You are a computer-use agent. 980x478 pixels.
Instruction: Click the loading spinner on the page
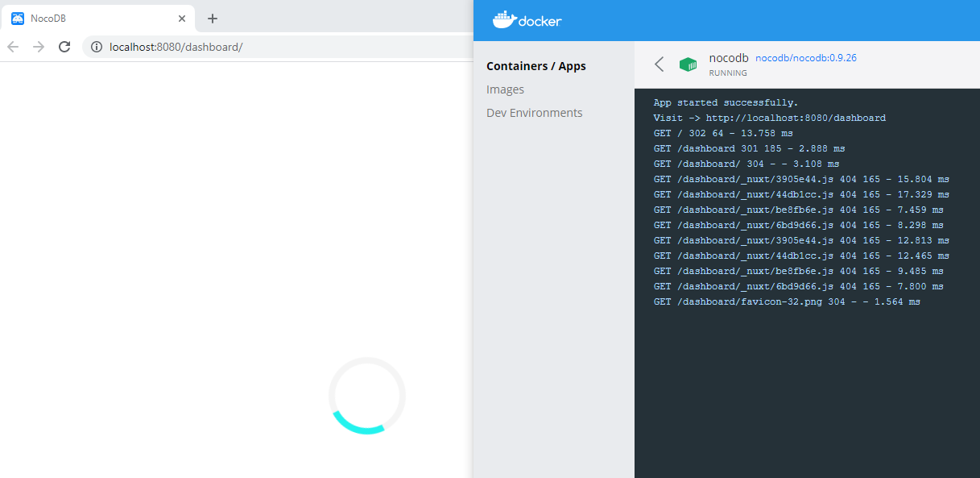[x=366, y=396]
